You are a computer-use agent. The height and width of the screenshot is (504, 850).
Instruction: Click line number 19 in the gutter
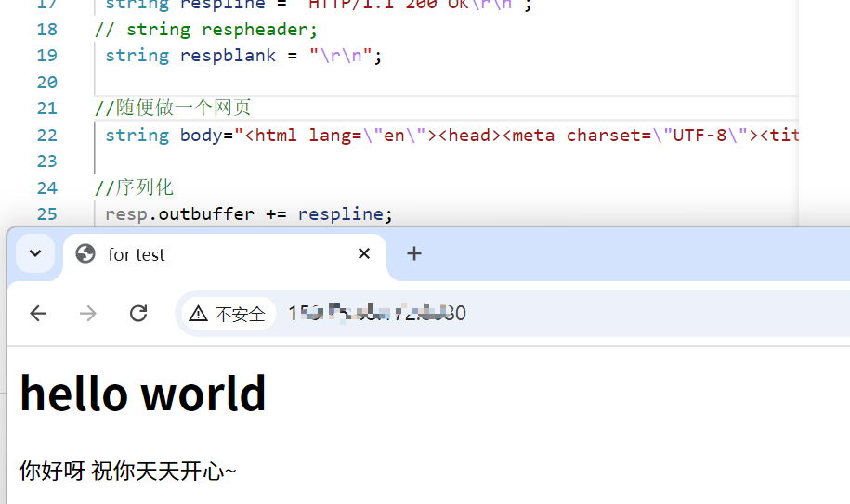[46, 56]
